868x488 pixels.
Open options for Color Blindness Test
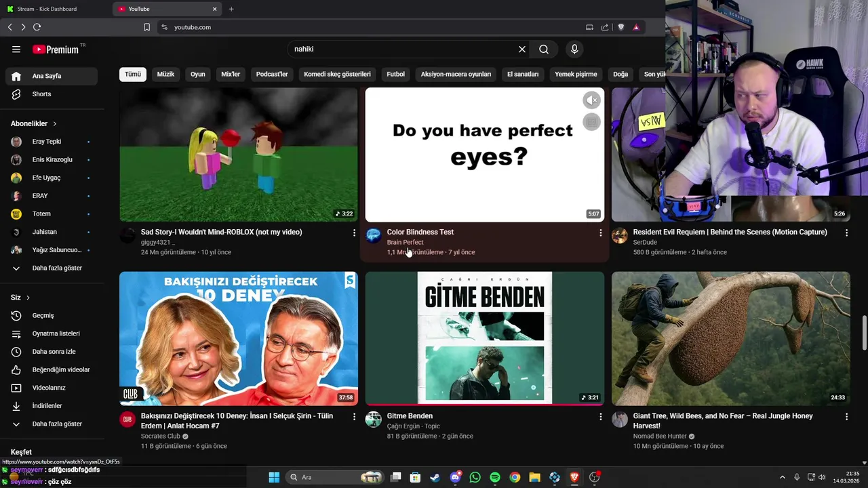tap(600, 232)
